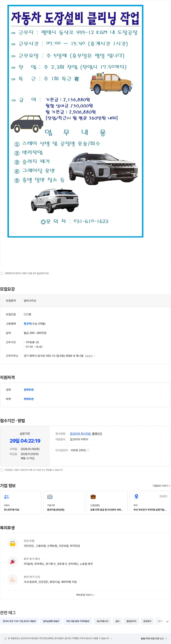The image size is (171, 644).
Task: Click the 휴무·휴가·행사 party icon
Action: tap(12, 561)
